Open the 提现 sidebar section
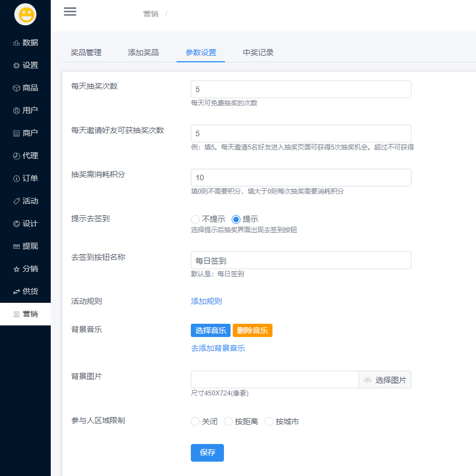Viewport: 476px width, 476px height. 25,246
